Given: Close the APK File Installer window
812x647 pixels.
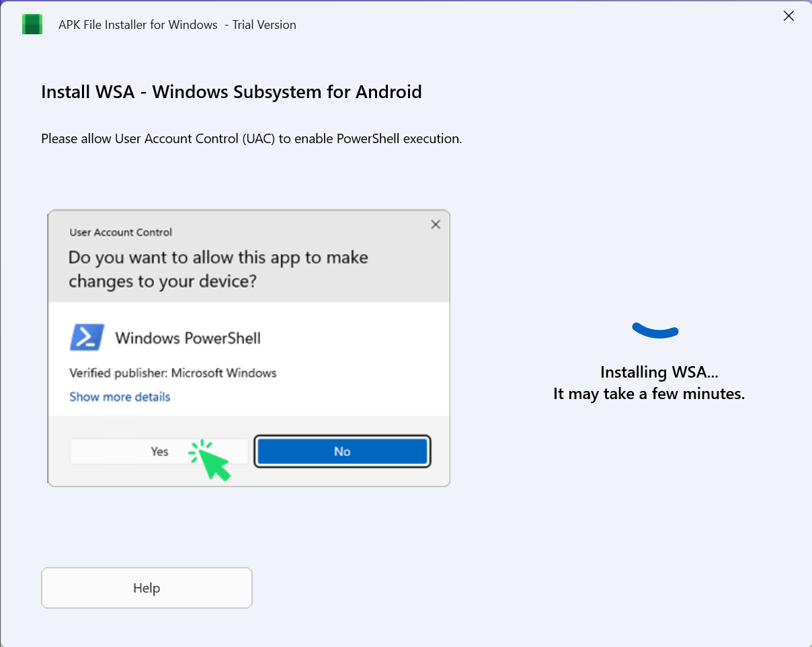Looking at the screenshot, I should (x=788, y=16).
